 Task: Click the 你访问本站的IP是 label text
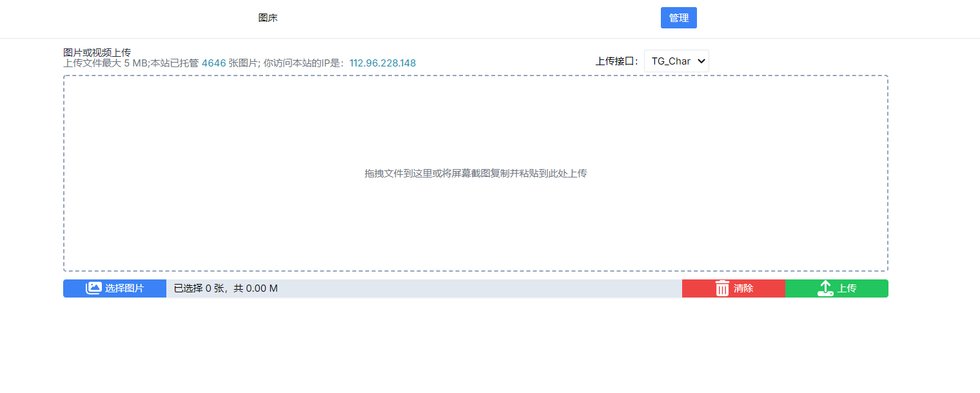coord(304,63)
